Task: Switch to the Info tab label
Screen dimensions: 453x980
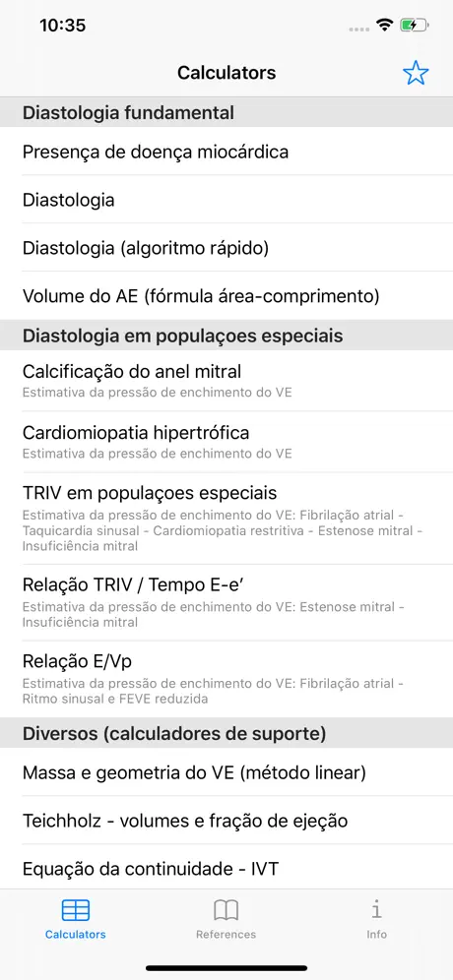Action: (376, 935)
